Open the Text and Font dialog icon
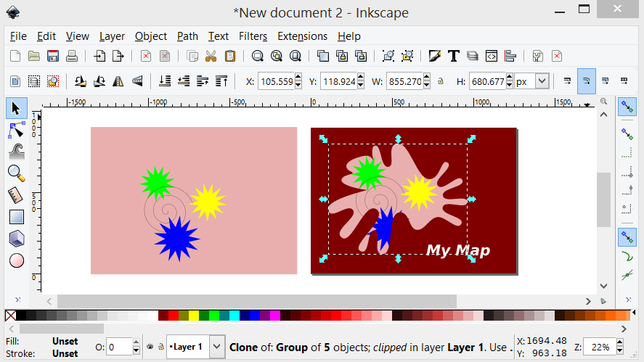The height and width of the screenshot is (362, 644). [454, 56]
